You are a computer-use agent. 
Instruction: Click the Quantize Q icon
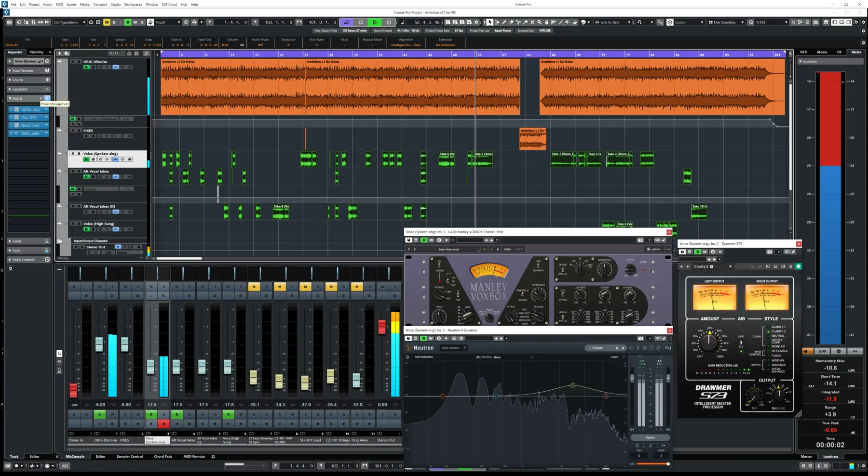(x=751, y=22)
